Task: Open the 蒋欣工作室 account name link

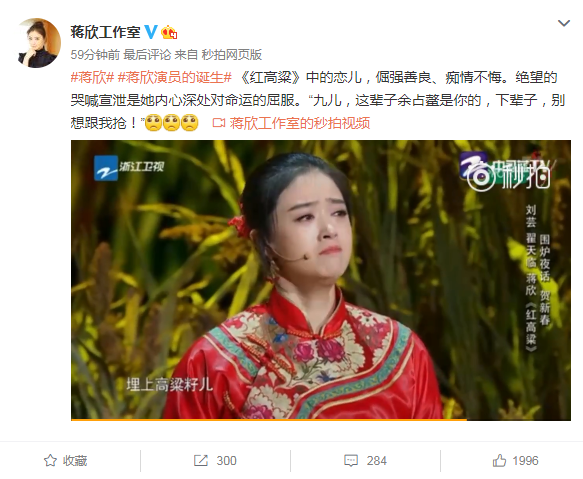Action: [x=105, y=32]
